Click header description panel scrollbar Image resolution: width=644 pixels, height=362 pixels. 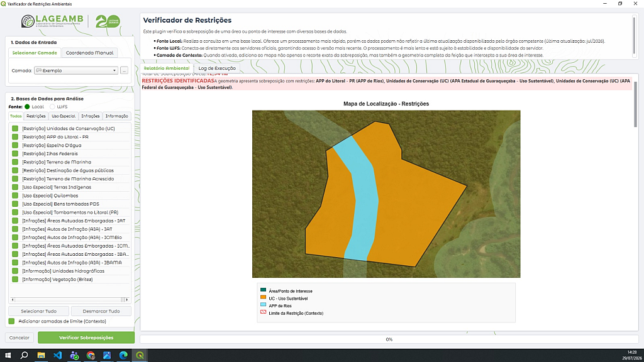click(635, 36)
